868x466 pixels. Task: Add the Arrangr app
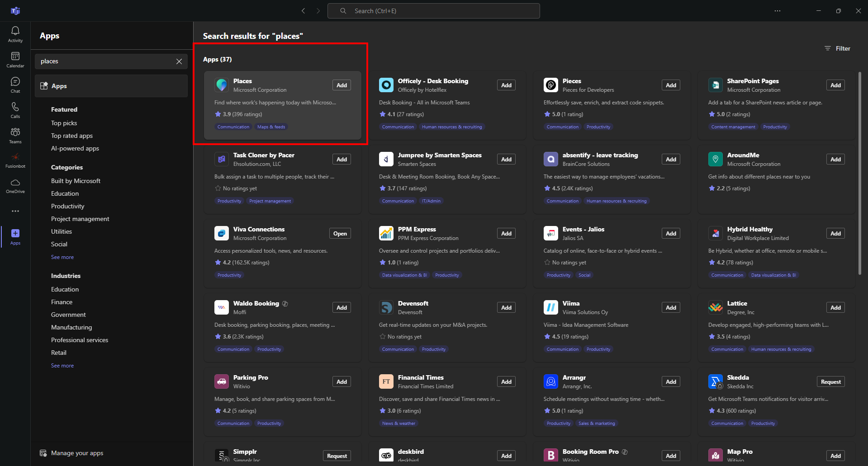[x=671, y=381]
